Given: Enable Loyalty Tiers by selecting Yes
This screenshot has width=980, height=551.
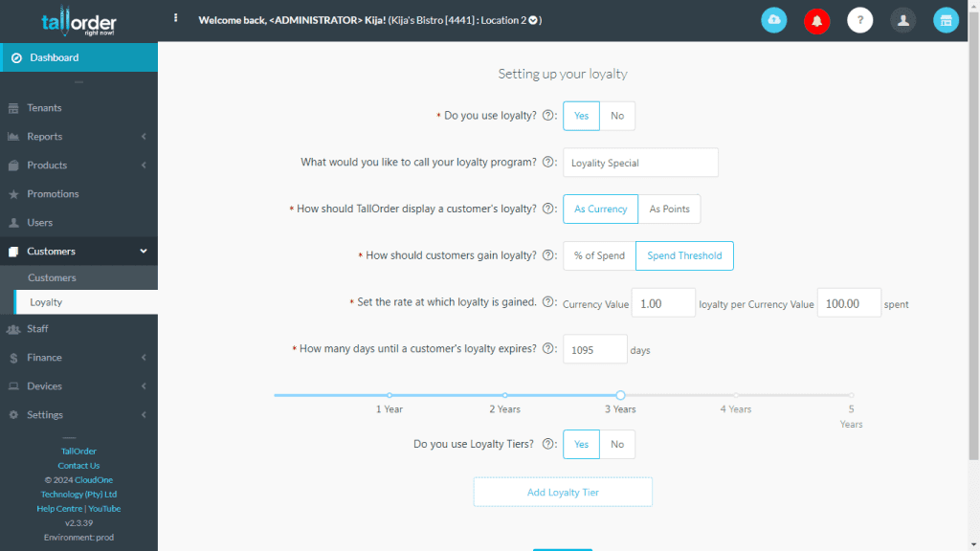Looking at the screenshot, I should point(581,444).
